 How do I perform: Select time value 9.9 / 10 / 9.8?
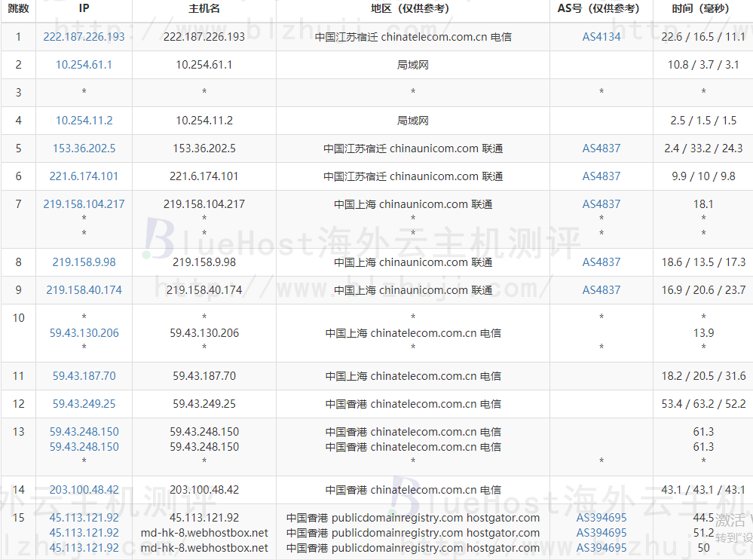[703, 176]
